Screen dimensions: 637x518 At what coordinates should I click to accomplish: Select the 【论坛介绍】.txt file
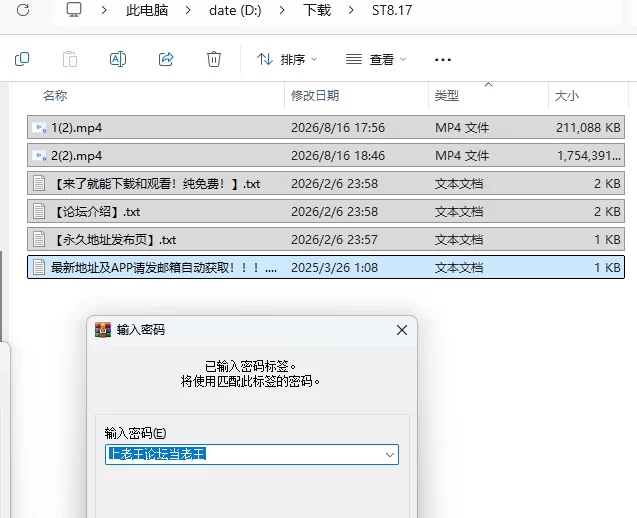[x=326, y=212]
